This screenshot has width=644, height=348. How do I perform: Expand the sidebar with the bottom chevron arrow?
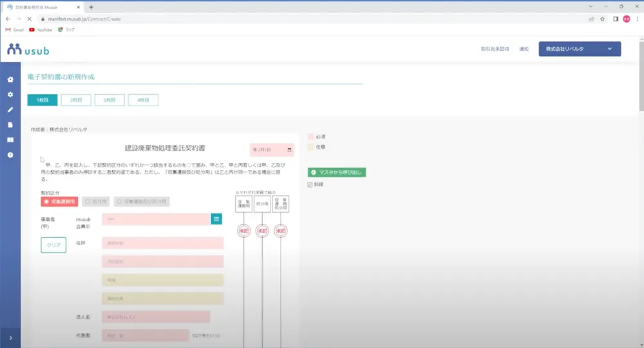pos(10,338)
